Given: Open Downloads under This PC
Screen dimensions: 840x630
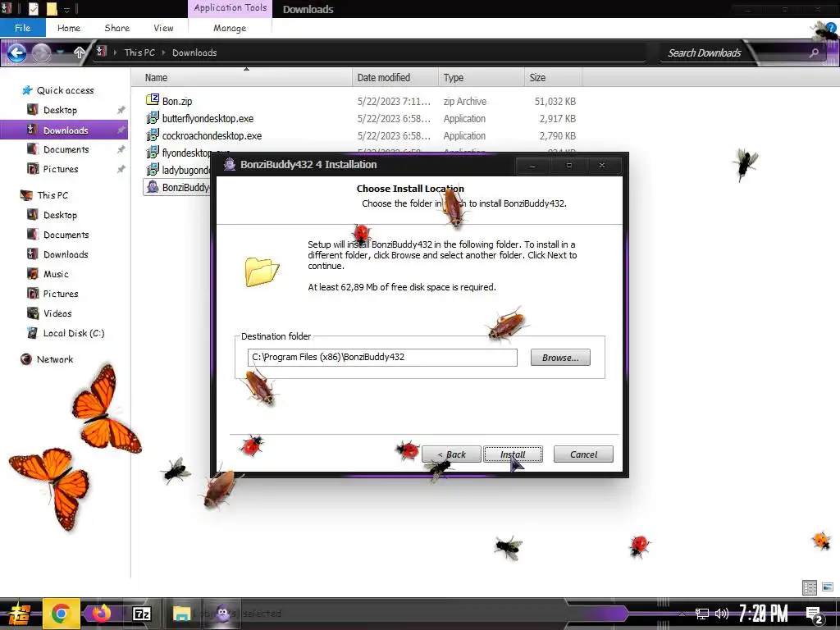Looking at the screenshot, I should tap(66, 254).
